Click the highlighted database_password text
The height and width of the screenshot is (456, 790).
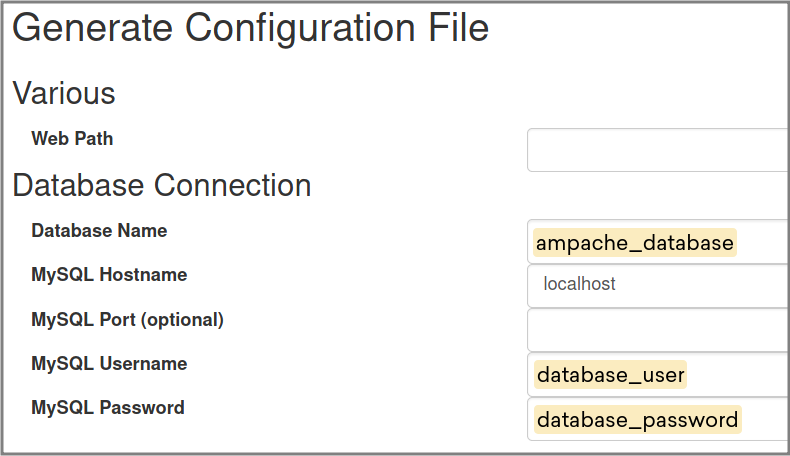[637, 420]
